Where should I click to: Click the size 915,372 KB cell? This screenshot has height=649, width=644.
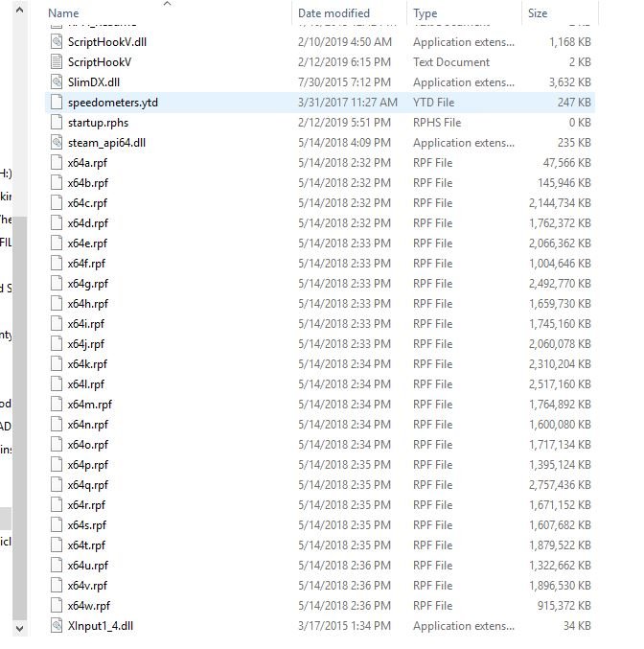(x=564, y=606)
